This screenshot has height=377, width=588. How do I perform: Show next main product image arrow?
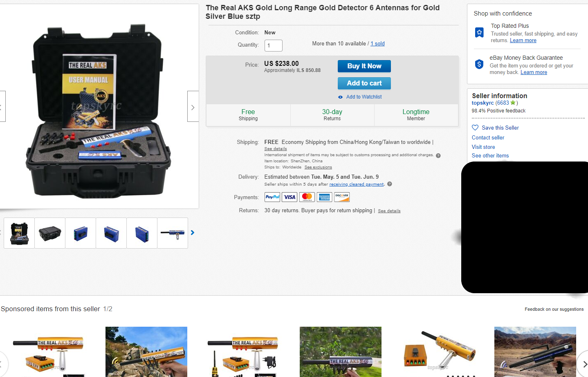pyautogui.click(x=193, y=106)
